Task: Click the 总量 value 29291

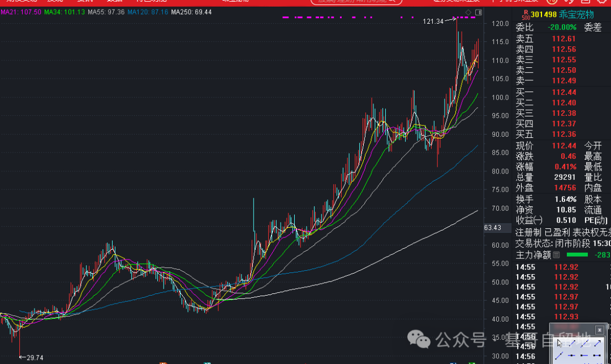Action: pos(565,177)
